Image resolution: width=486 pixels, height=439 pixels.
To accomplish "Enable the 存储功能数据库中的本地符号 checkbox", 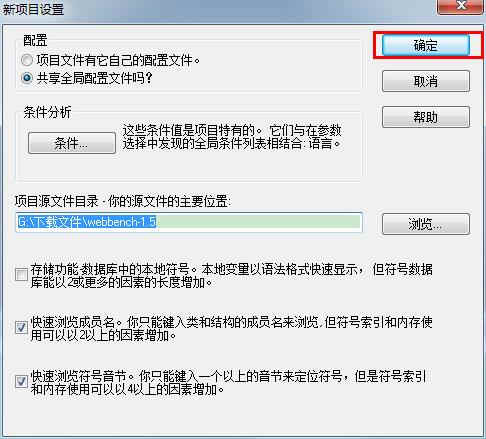I will click(x=21, y=275).
